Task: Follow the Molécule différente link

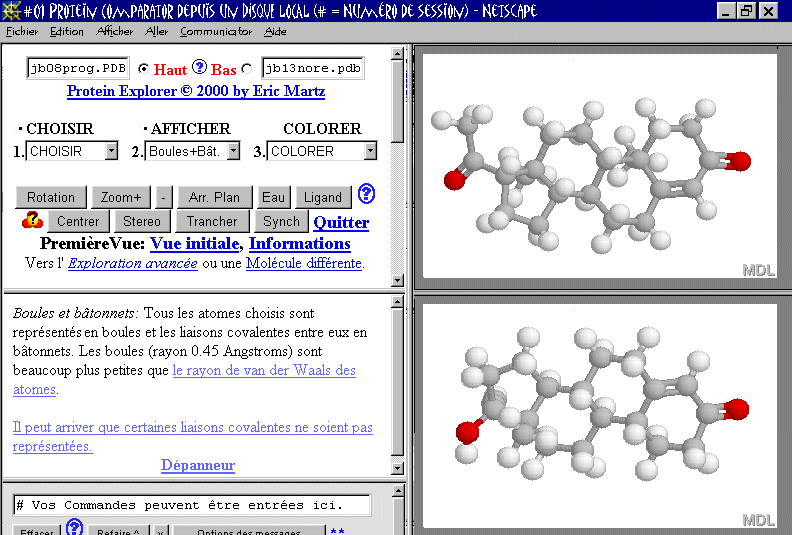Action: click(x=304, y=263)
